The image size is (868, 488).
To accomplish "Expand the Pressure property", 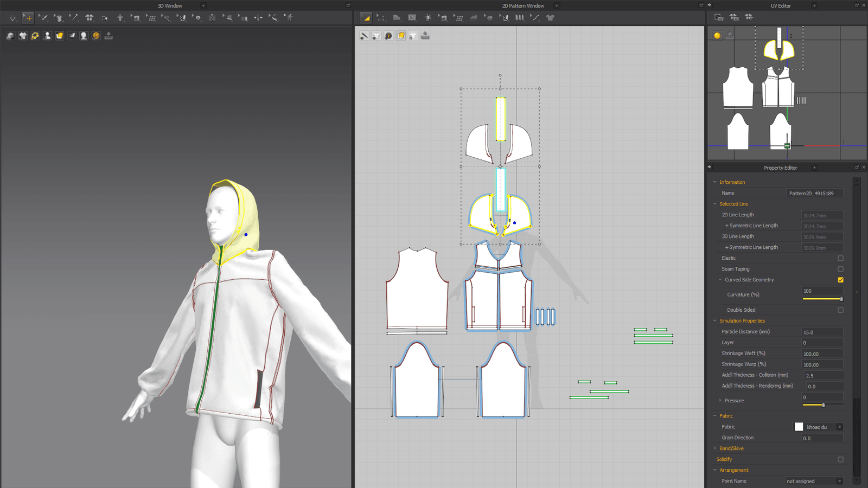I will click(x=720, y=401).
